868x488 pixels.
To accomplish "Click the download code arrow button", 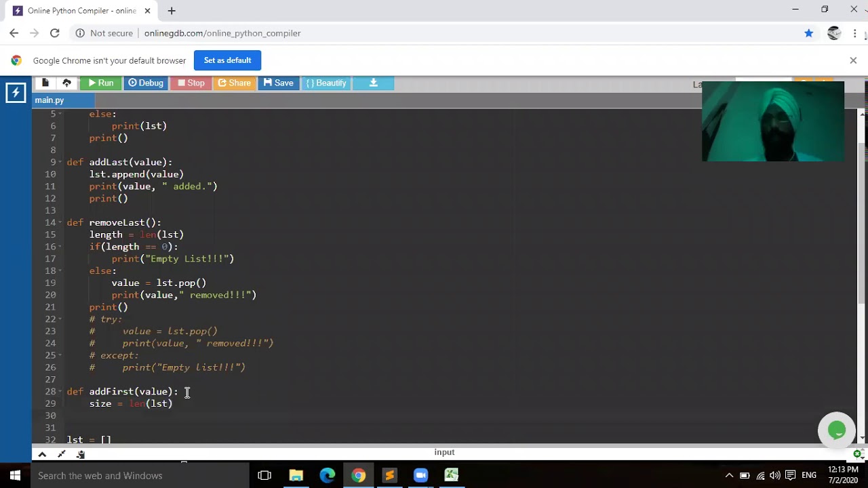I will click(x=373, y=83).
